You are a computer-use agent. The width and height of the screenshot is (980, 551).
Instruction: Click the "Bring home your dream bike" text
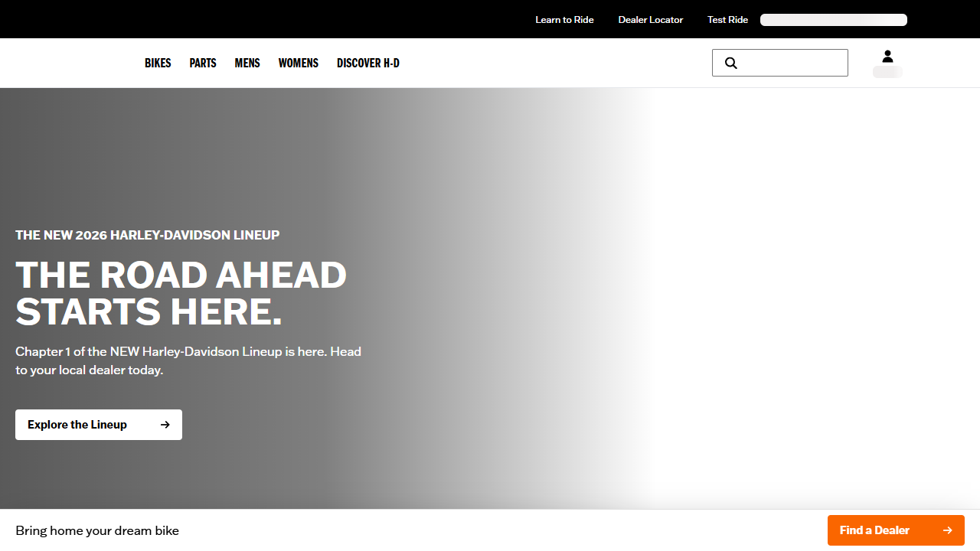click(97, 530)
